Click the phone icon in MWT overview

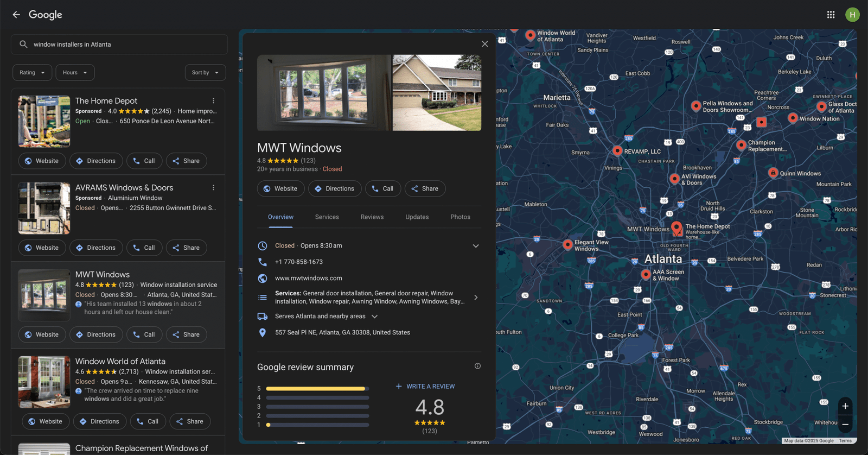click(x=263, y=262)
